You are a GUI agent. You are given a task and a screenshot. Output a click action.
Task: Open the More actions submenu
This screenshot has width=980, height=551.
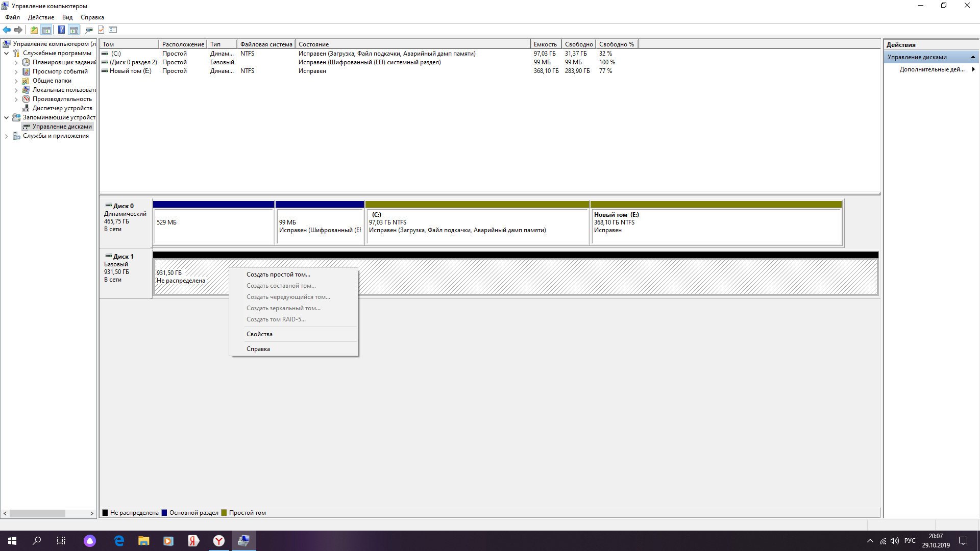932,69
